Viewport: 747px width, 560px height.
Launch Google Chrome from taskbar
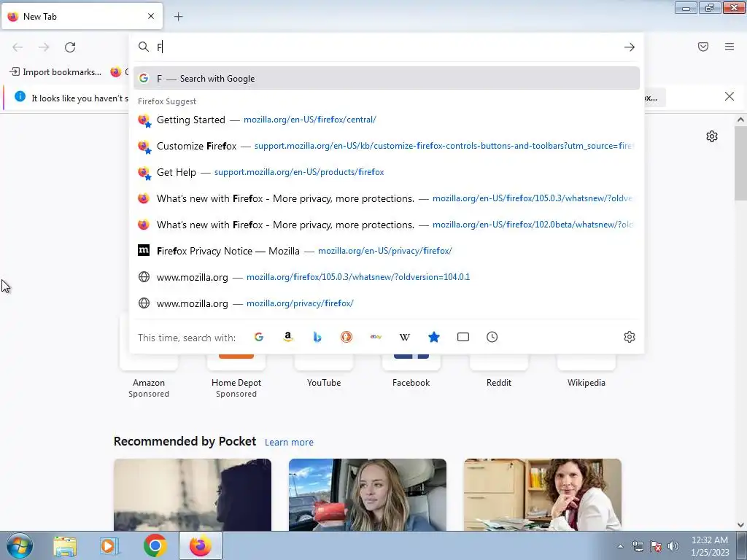[x=155, y=545]
